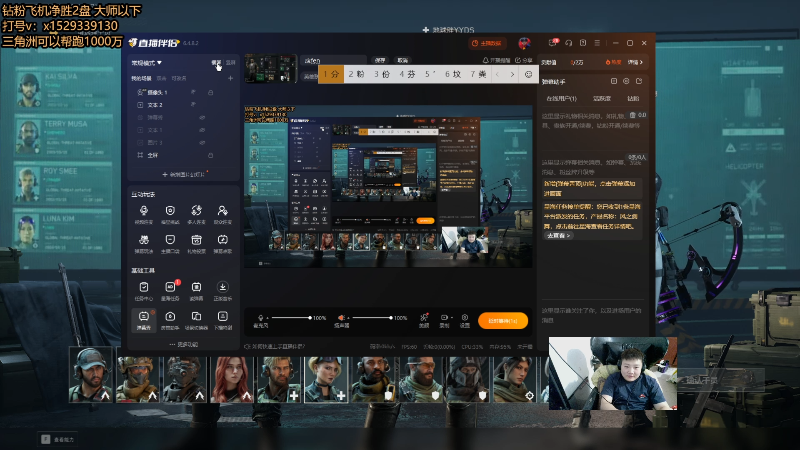Click the trash icon in the gift messages area

pos(633,115)
